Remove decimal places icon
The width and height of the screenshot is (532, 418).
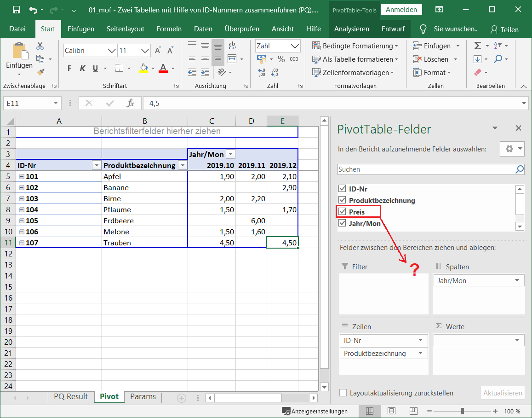[275, 72]
